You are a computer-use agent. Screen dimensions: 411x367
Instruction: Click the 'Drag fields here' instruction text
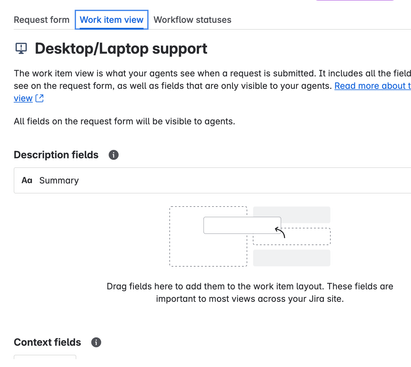point(250,292)
